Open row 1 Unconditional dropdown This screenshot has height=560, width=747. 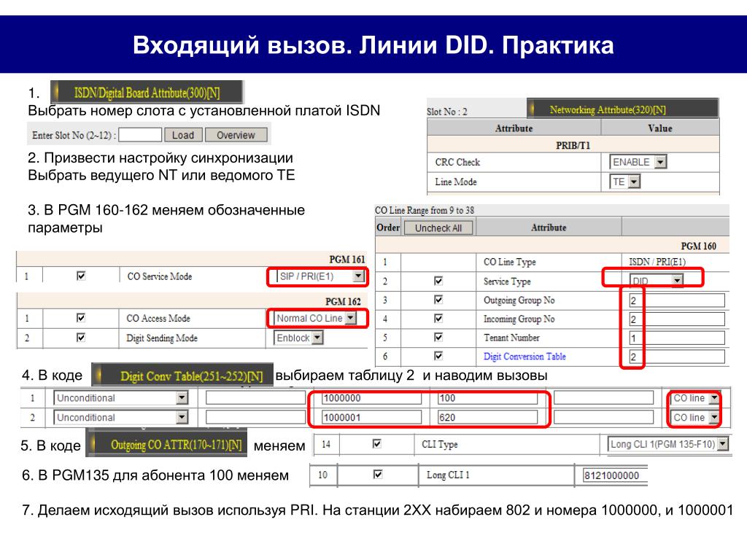pyautogui.click(x=120, y=398)
